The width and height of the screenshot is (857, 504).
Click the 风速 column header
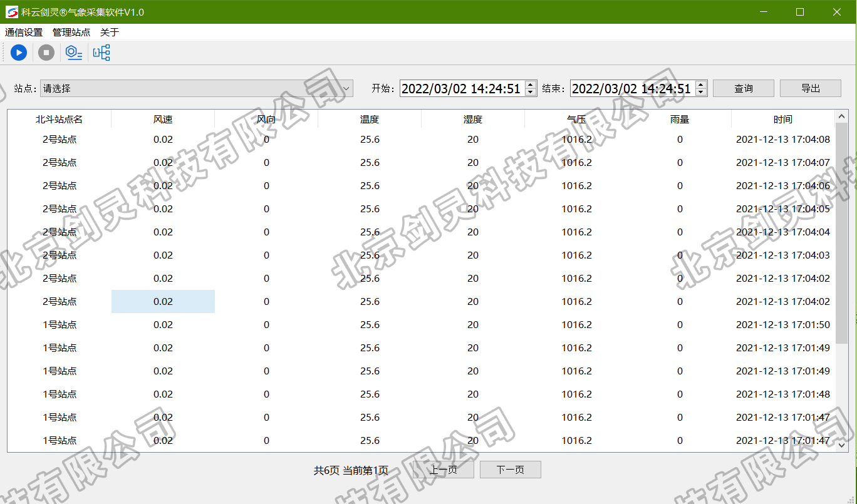click(x=163, y=119)
